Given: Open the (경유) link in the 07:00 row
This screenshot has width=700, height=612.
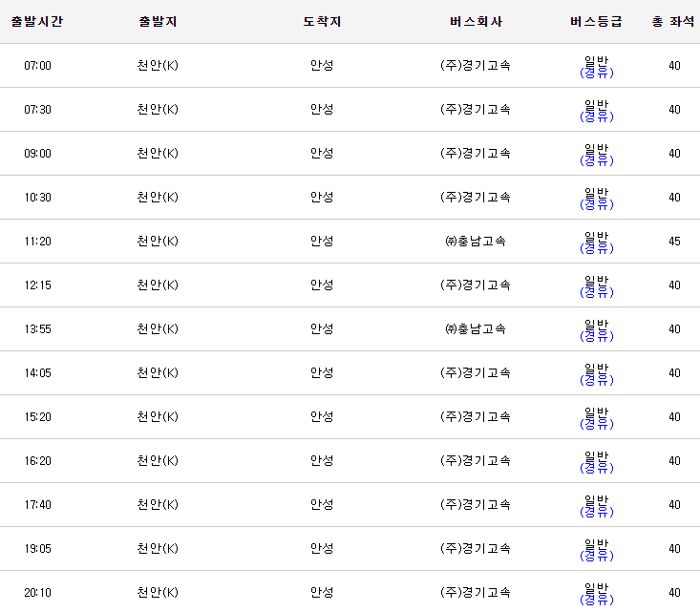Looking at the screenshot, I should [597, 73].
